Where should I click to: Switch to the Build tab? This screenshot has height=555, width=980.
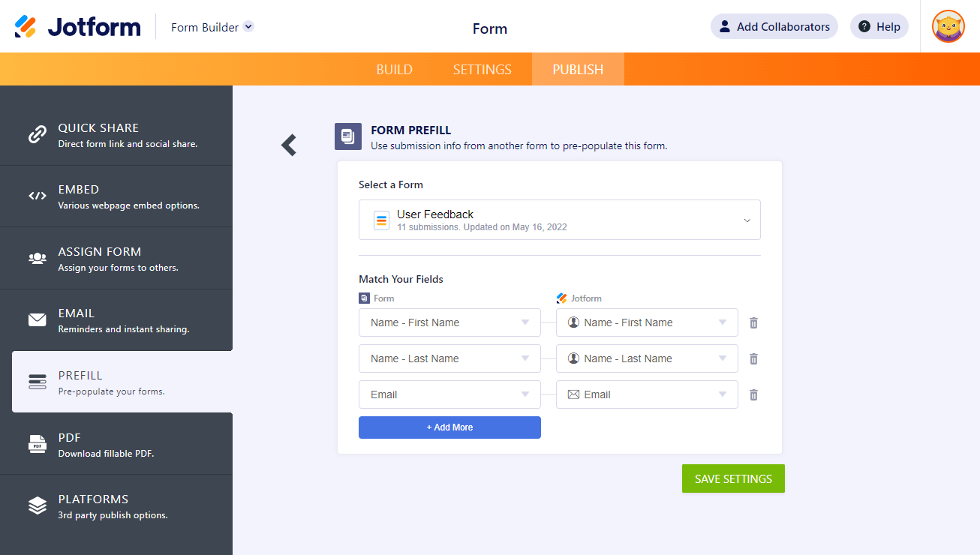coord(394,69)
